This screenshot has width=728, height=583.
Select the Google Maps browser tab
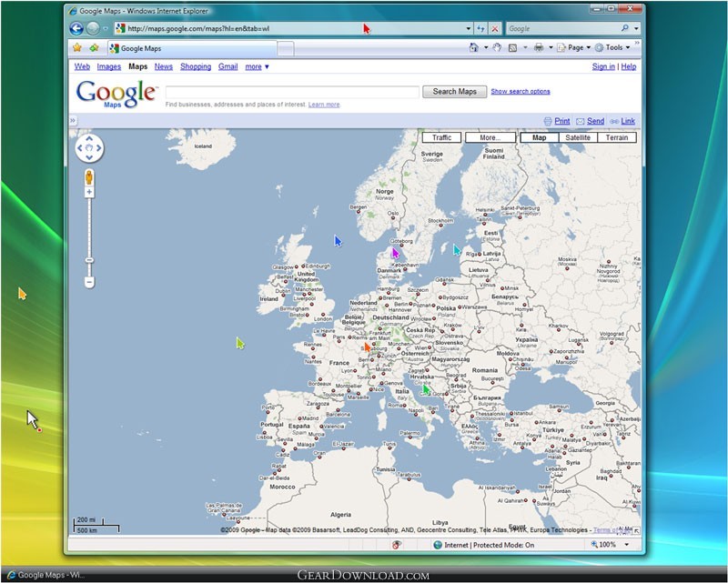pyautogui.click(x=192, y=48)
